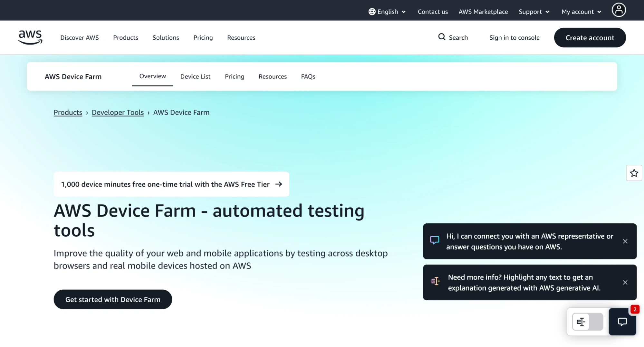Open the Resources main navigation menu
This screenshot has height=347, width=644.
point(241,38)
